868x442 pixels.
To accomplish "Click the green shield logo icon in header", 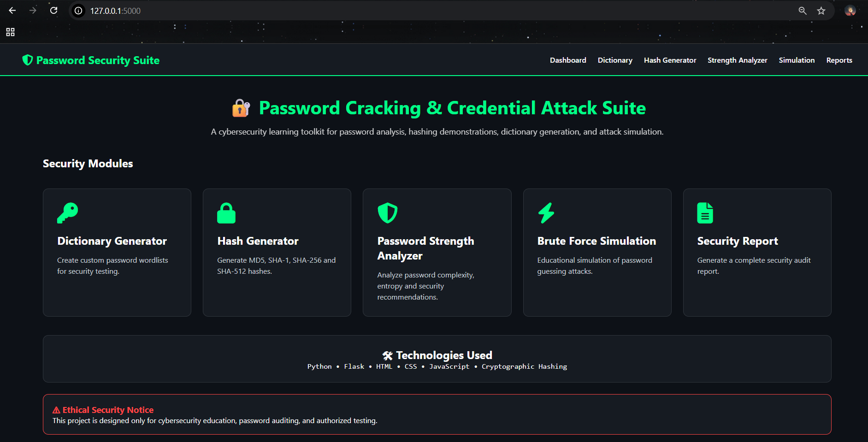I will pos(28,60).
